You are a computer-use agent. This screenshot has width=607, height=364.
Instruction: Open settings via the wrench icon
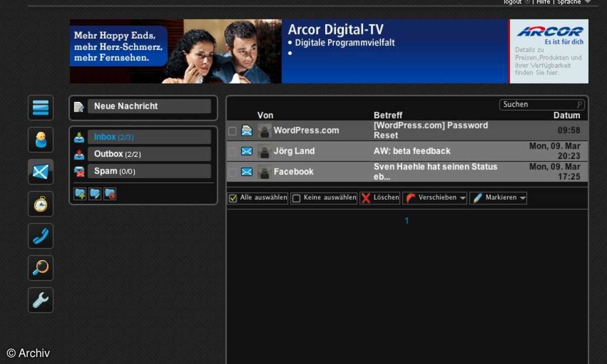pyautogui.click(x=40, y=300)
